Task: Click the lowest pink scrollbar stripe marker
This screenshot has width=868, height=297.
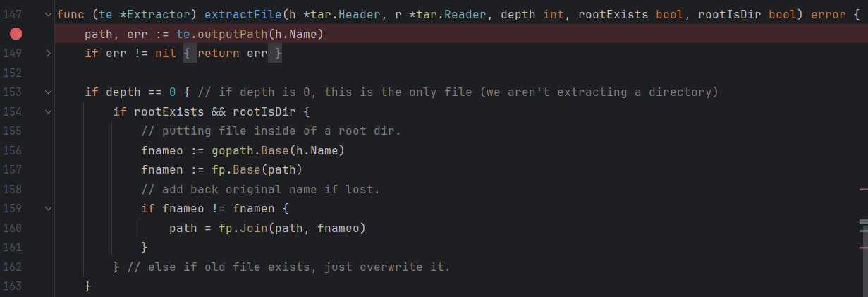Action: pos(863,248)
